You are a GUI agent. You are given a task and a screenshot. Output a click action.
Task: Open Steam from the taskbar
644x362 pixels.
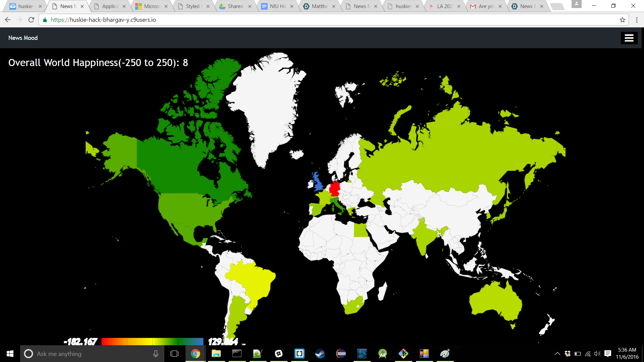click(320, 354)
